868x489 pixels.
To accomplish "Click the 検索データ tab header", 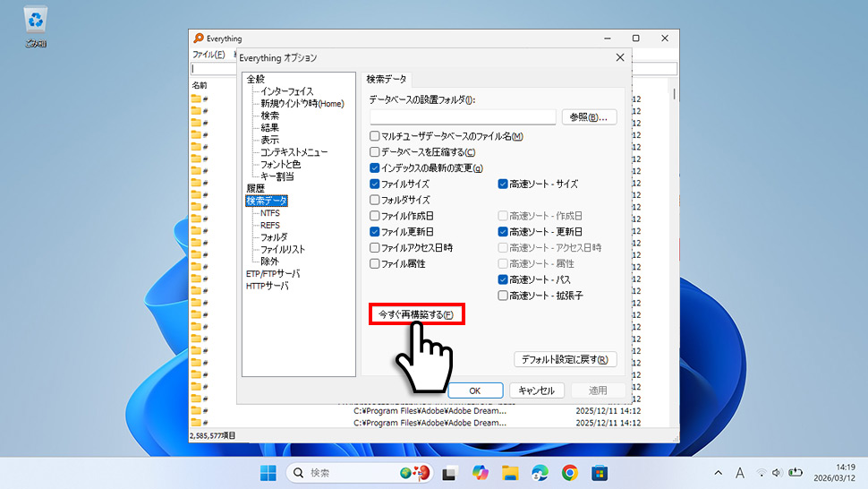I will (x=387, y=79).
